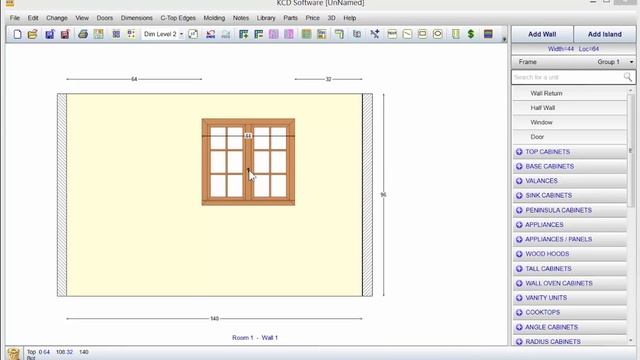Expand the VANITY UNITS category

(x=570, y=298)
